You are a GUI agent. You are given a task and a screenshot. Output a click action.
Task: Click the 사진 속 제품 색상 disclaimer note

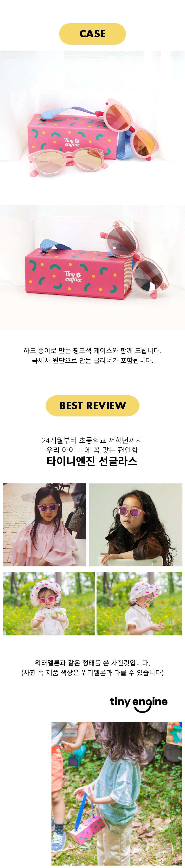(x=92, y=673)
